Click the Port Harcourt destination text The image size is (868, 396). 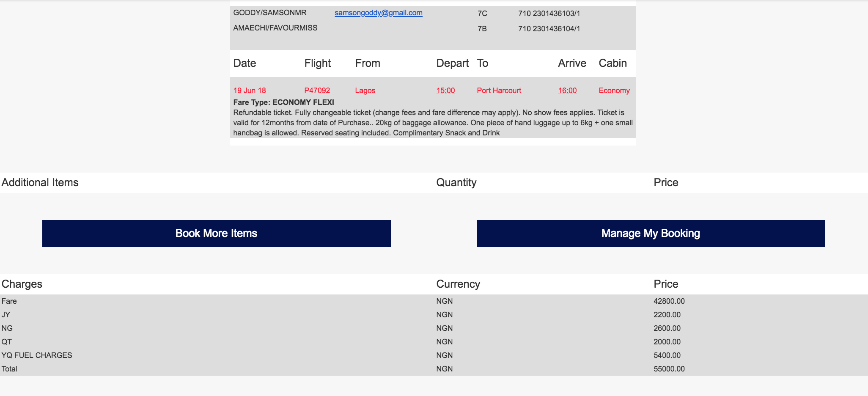click(x=499, y=91)
